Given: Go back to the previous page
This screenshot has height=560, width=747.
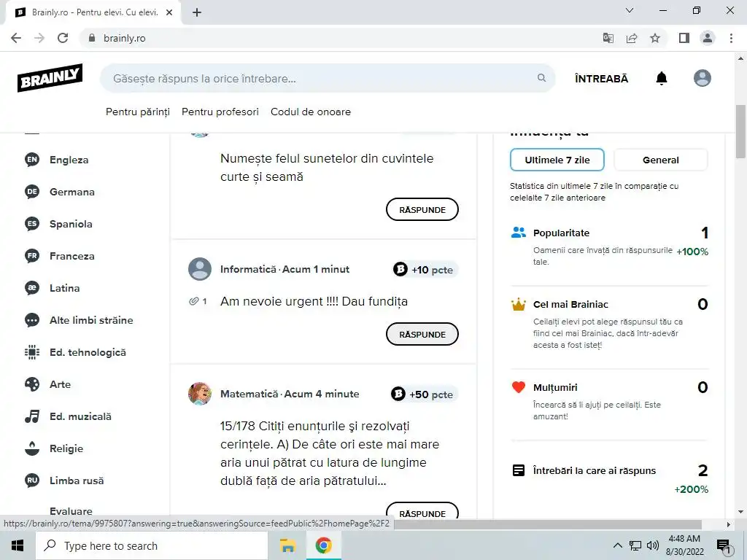Looking at the screenshot, I should pyautogui.click(x=16, y=38).
